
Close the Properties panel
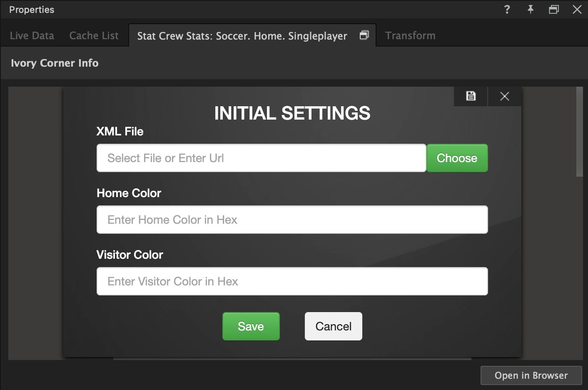tap(577, 10)
